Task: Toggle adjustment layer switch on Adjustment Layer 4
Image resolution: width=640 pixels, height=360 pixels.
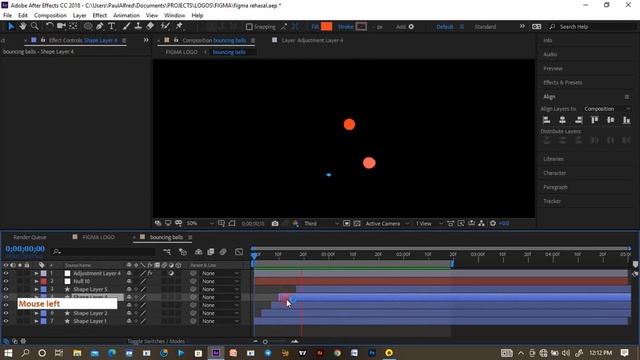Action: click(x=171, y=273)
